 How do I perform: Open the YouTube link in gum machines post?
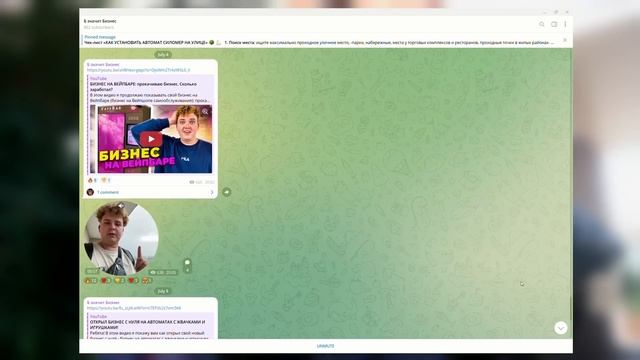click(x=134, y=308)
